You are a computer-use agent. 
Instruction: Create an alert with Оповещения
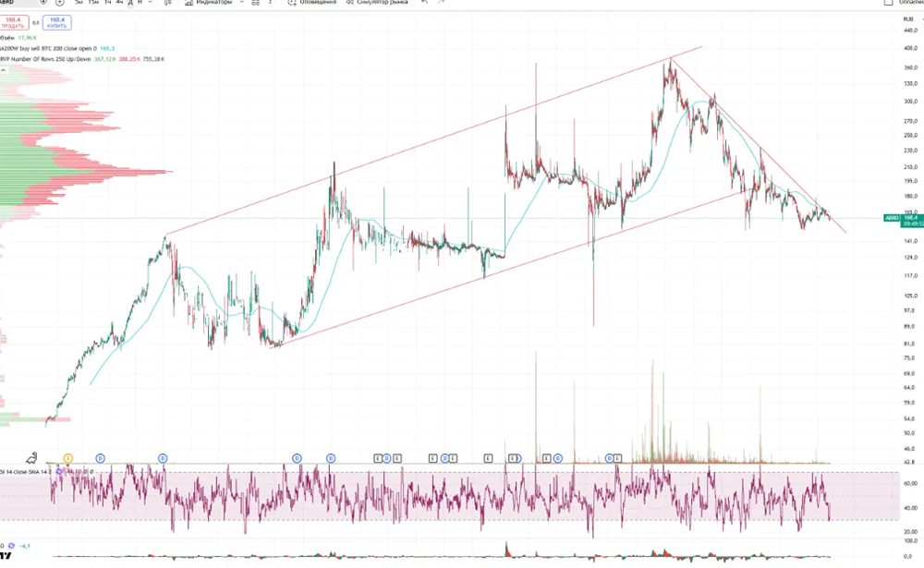coord(312,3)
